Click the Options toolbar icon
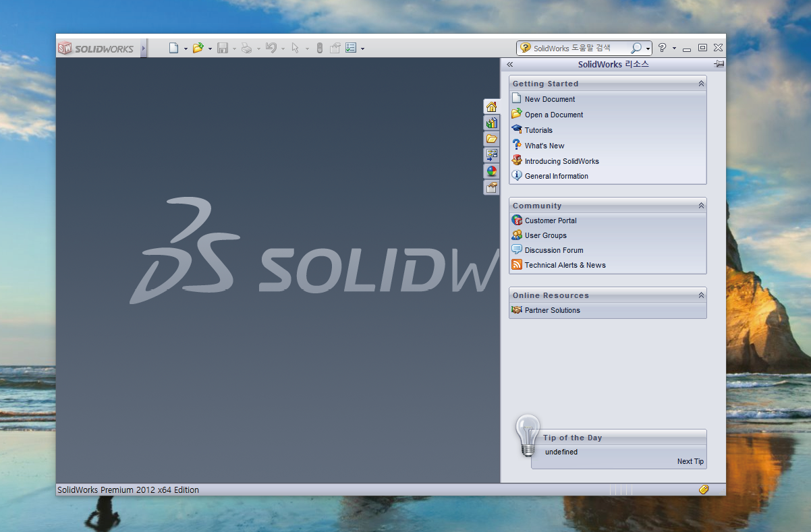 coord(351,48)
